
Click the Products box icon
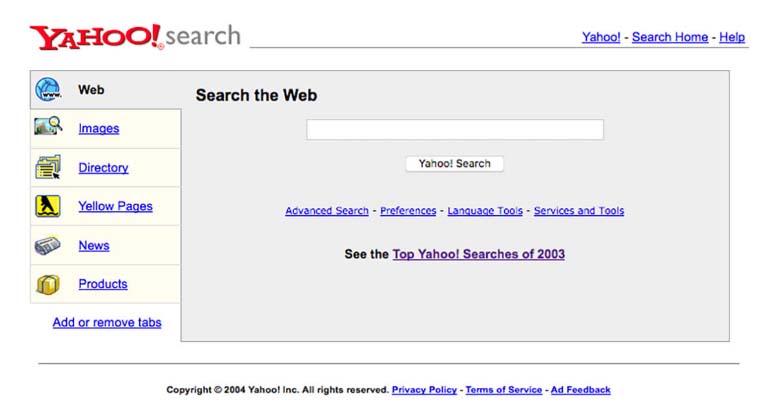[47, 284]
